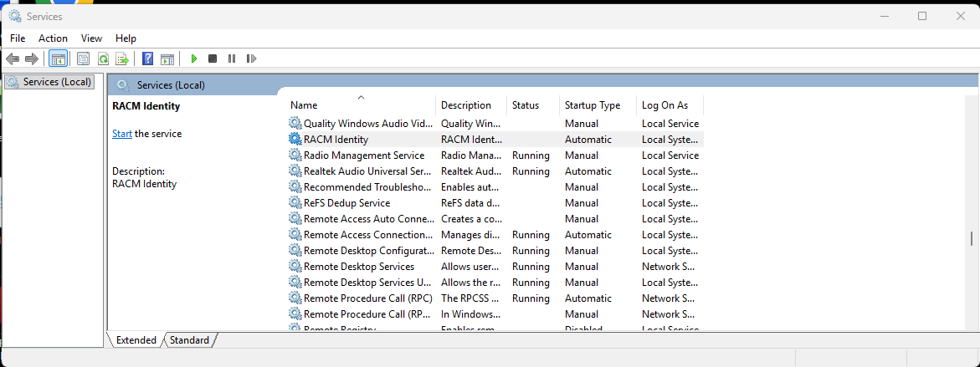Click the Refresh toolbar icon
Viewport: 980px width, 367px height.
103,59
